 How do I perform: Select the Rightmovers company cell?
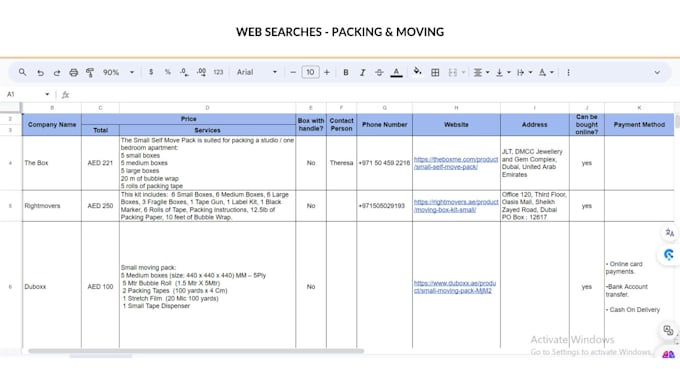pyautogui.click(x=52, y=206)
